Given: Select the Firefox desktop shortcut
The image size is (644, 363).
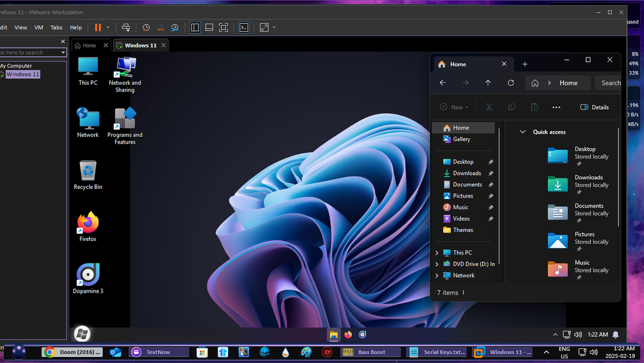Looking at the screenshot, I should (x=88, y=227).
